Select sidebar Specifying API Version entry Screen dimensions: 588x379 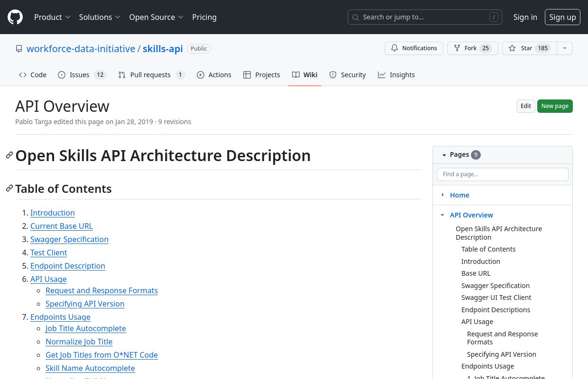pyautogui.click(x=502, y=354)
